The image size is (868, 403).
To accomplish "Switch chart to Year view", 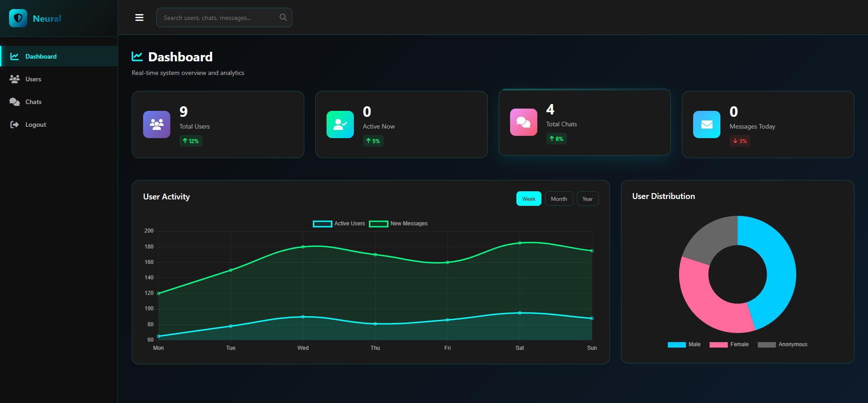I will [588, 199].
